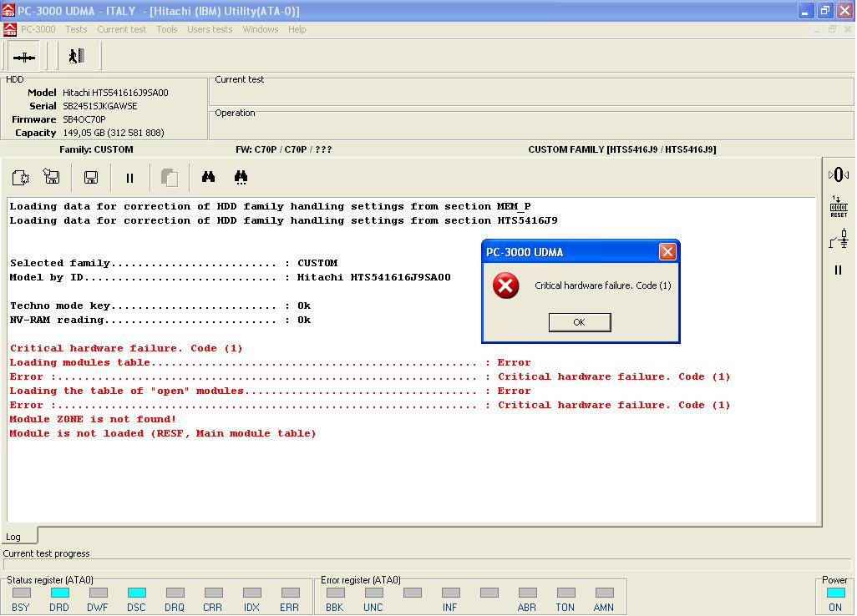The image size is (857, 616).
Task: Click the HDD connection toolbar icon
Action: pyautogui.click(x=23, y=57)
